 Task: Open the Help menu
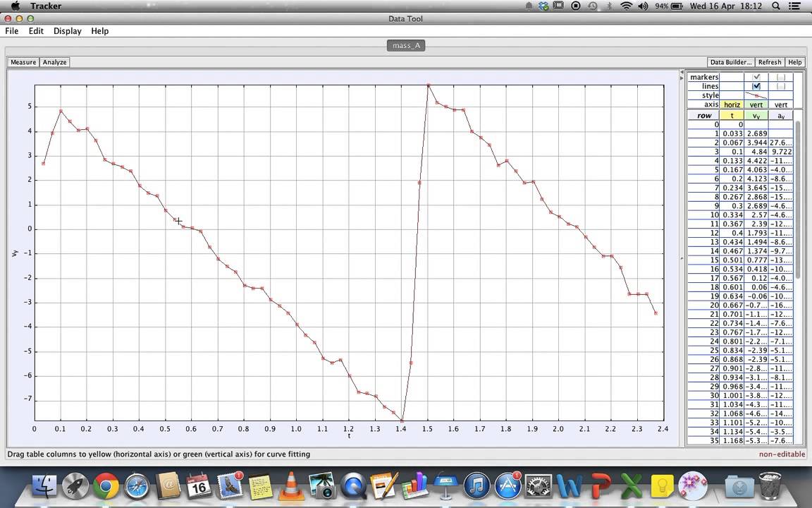pyautogui.click(x=100, y=30)
